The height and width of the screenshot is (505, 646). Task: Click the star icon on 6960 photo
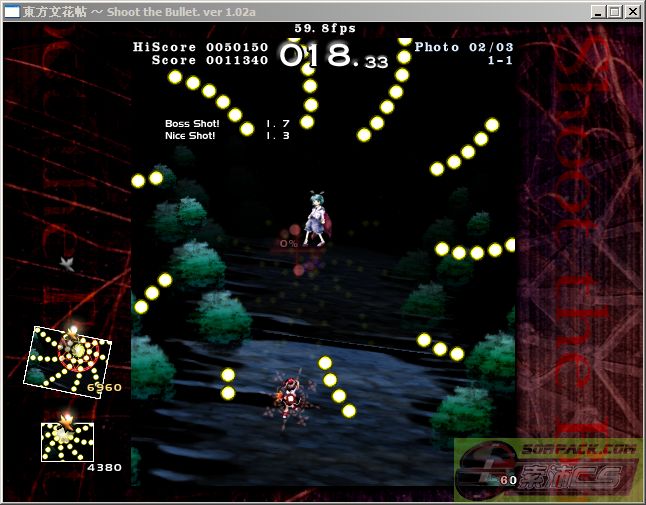(73, 332)
